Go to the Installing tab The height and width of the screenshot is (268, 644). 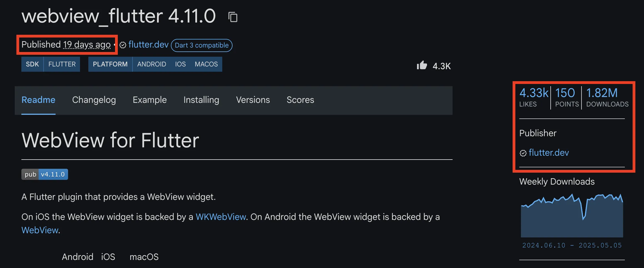[201, 100]
